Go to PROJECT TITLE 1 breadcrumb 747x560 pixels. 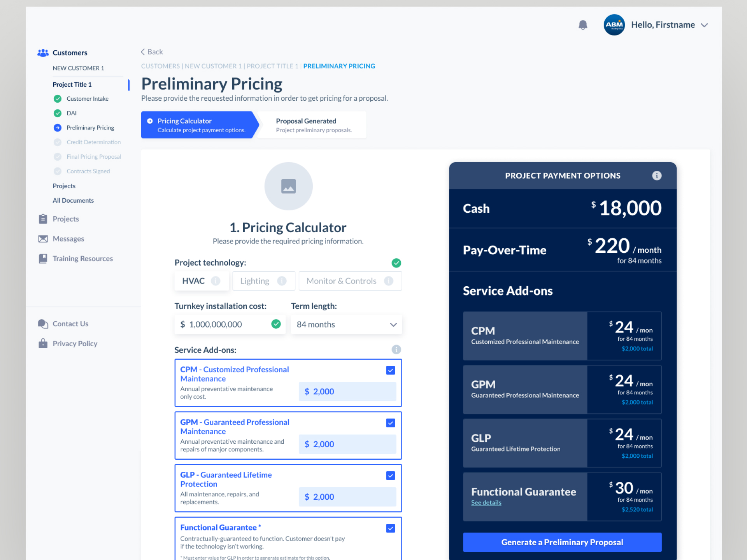(x=272, y=66)
